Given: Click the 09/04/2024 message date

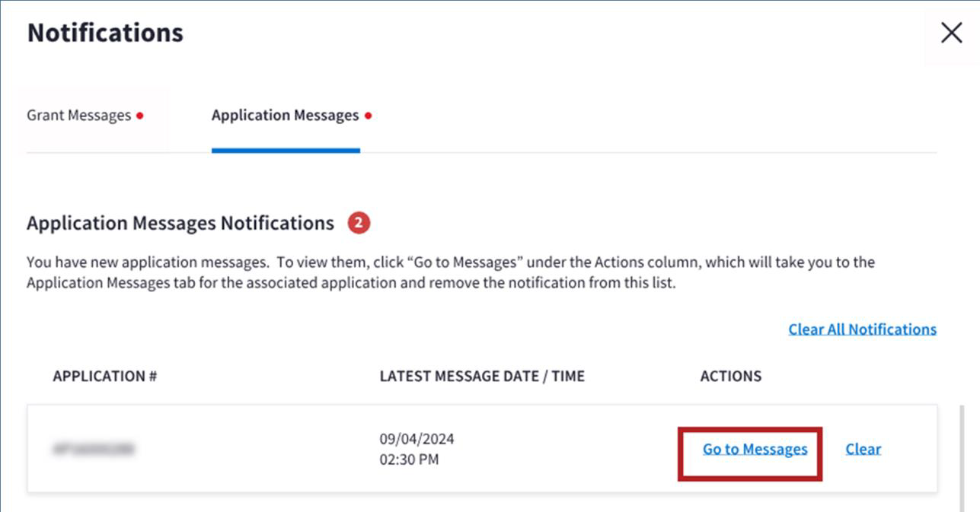Looking at the screenshot, I should coord(417,439).
